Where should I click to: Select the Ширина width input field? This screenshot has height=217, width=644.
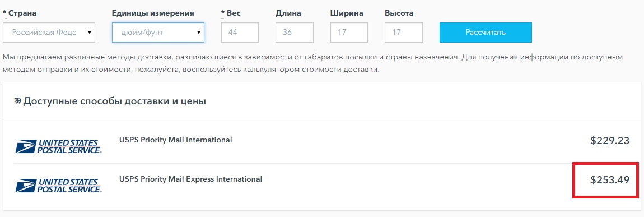349,33
